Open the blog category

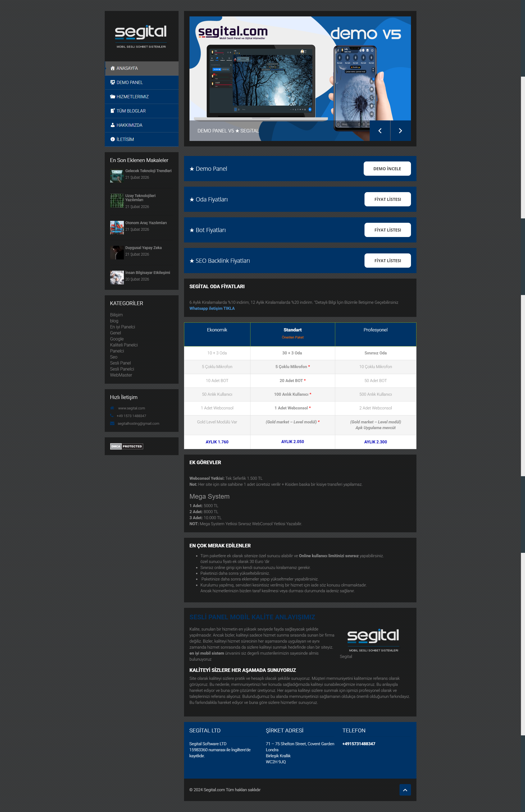(x=114, y=321)
